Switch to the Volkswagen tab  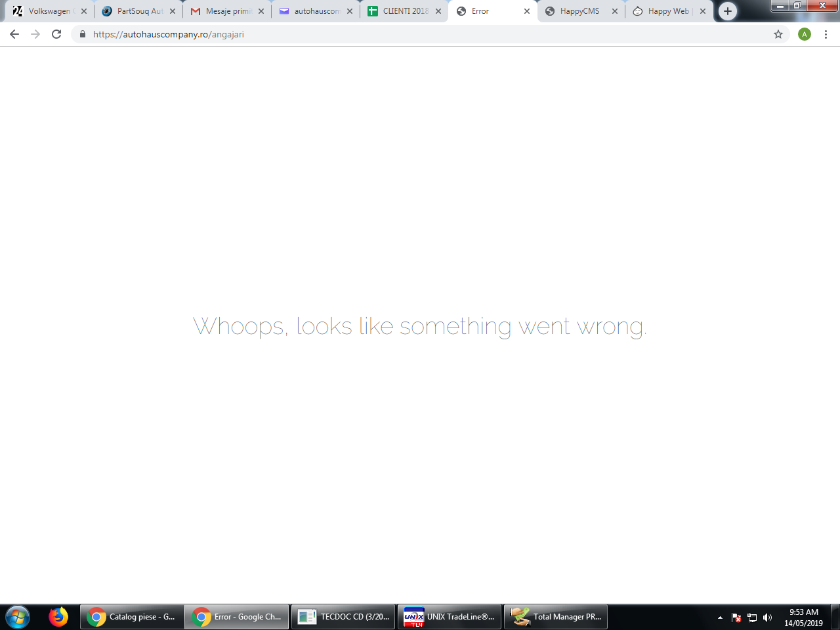[49, 11]
